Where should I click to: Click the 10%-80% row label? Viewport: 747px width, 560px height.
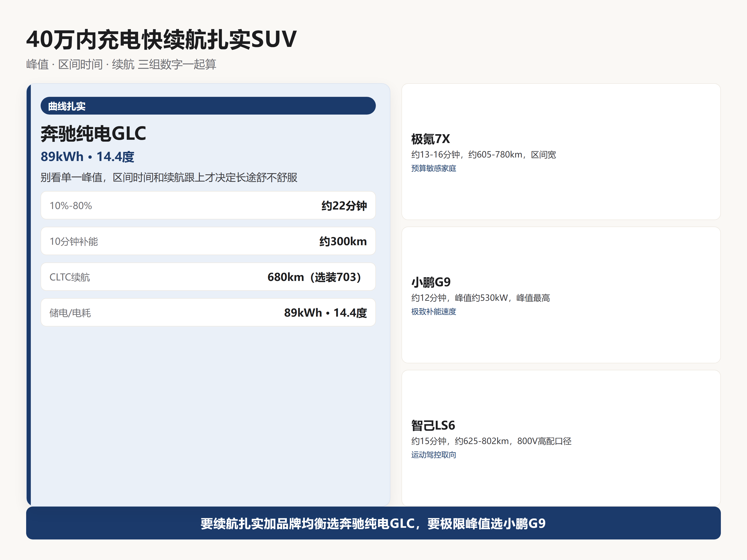70,206
